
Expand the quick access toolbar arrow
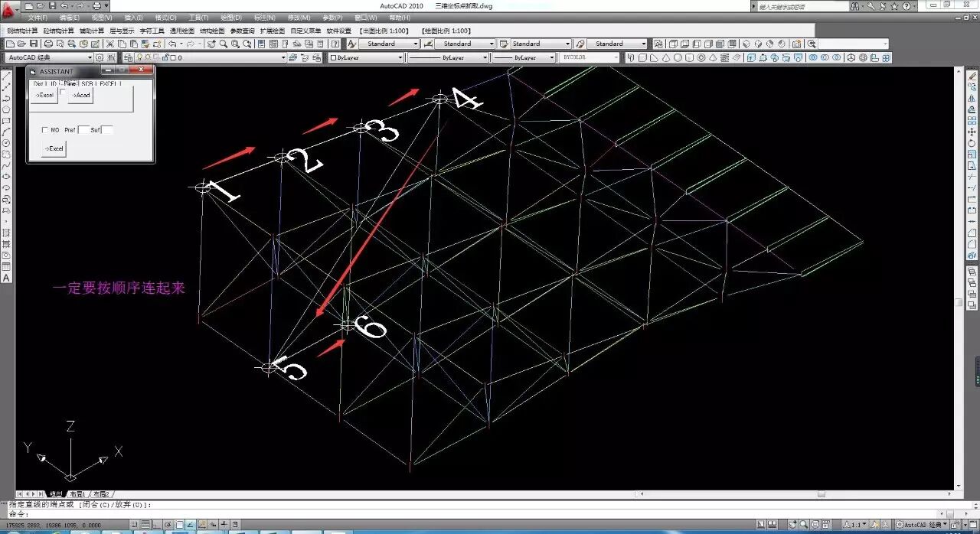click(x=106, y=6)
